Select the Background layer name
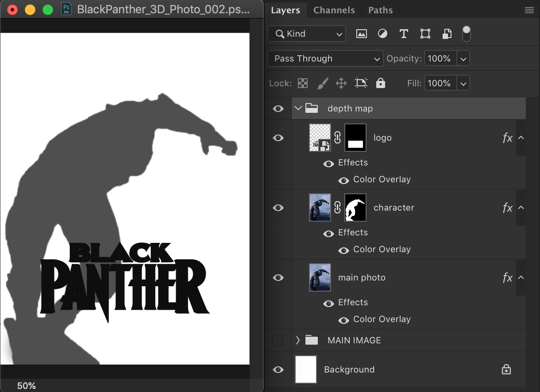The image size is (540, 392). tap(349, 369)
